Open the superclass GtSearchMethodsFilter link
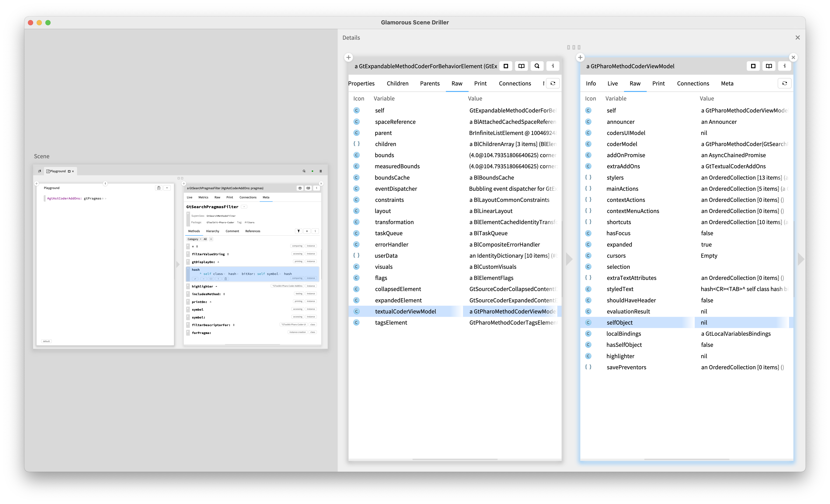The image size is (830, 504). (x=221, y=216)
